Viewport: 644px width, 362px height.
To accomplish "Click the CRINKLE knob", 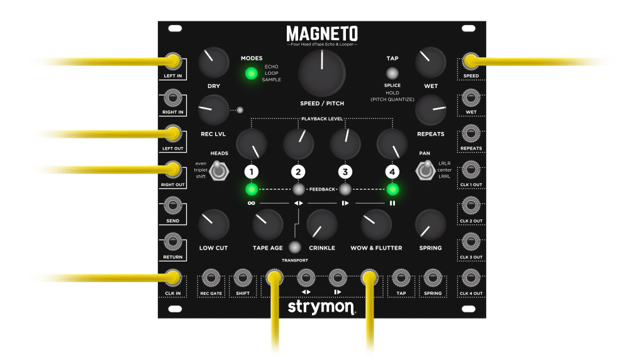I will tap(322, 225).
